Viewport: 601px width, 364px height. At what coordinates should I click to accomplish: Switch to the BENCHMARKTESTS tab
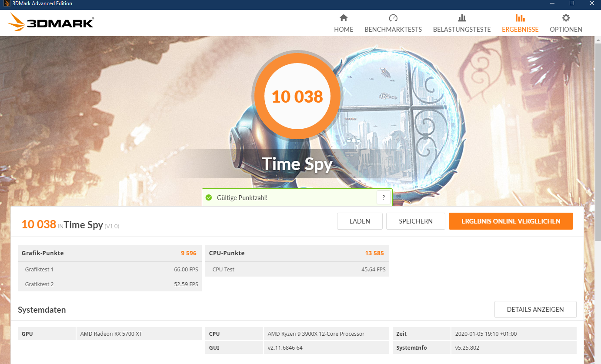393,23
